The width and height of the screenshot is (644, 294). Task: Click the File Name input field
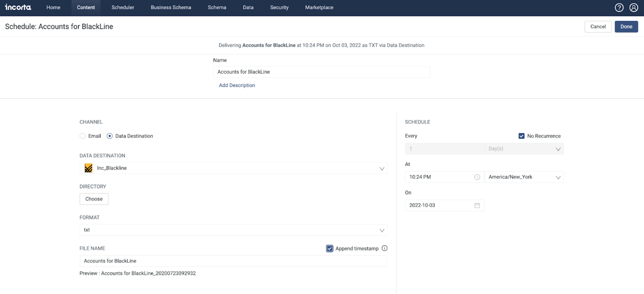(233, 261)
